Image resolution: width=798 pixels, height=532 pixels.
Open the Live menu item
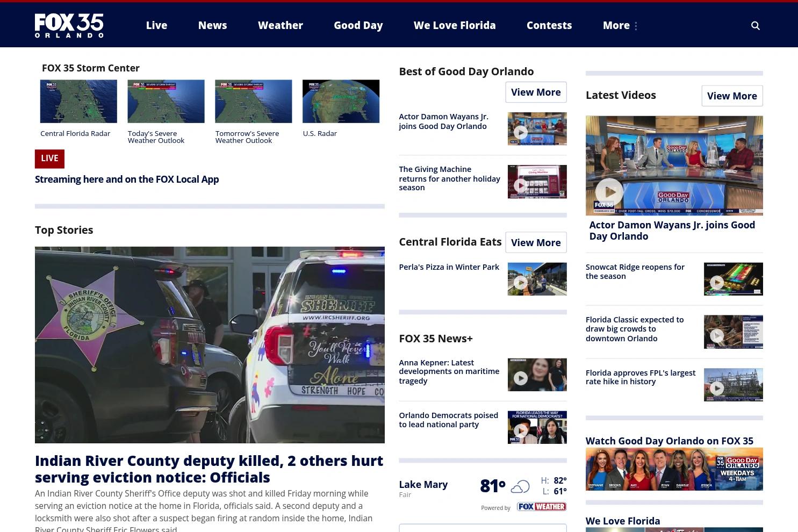pos(156,25)
